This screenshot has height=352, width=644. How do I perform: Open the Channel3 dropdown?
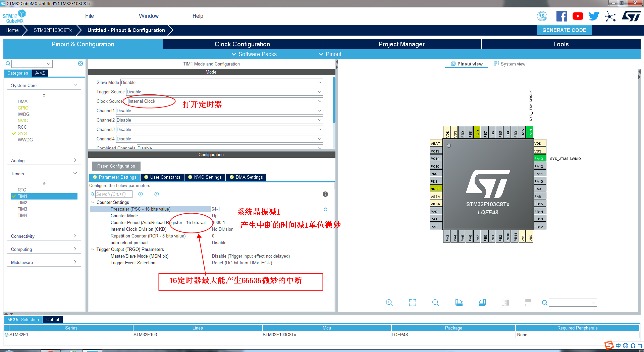point(219,129)
